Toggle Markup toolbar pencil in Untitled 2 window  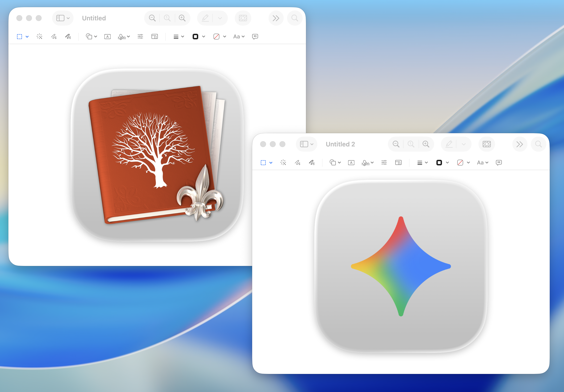pos(449,144)
